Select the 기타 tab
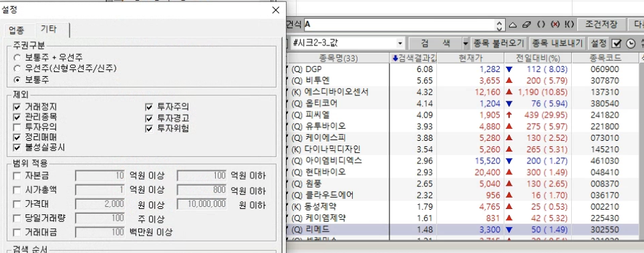This screenshot has height=253, width=644. pyautogui.click(x=49, y=29)
